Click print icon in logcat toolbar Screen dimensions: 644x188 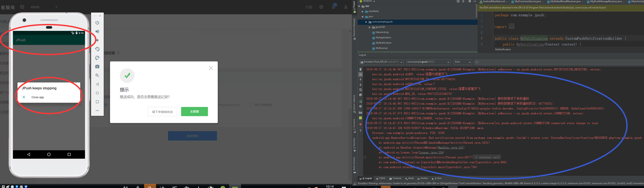coord(360,95)
